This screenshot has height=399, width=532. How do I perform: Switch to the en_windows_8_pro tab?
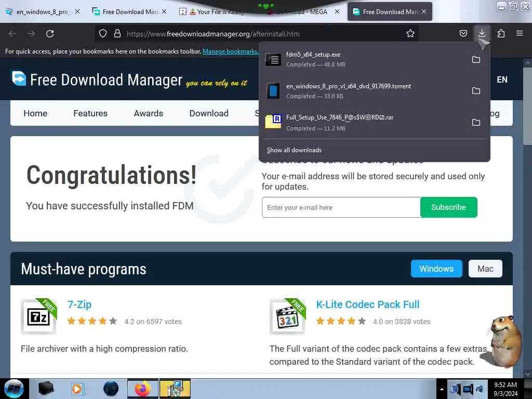[x=43, y=11]
